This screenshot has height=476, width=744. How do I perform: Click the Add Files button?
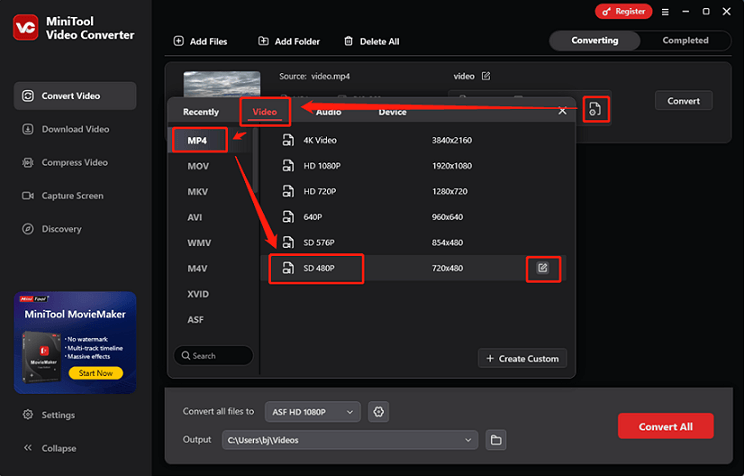coord(200,41)
